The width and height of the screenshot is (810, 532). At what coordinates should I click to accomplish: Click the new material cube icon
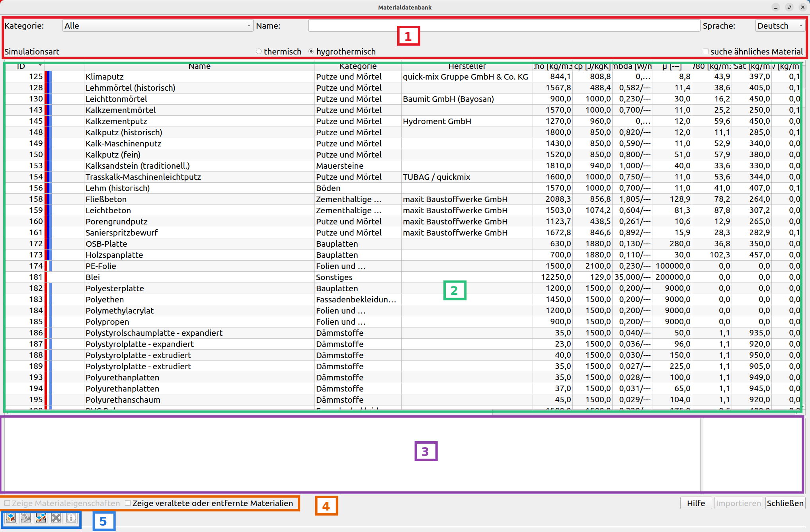click(x=11, y=518)
